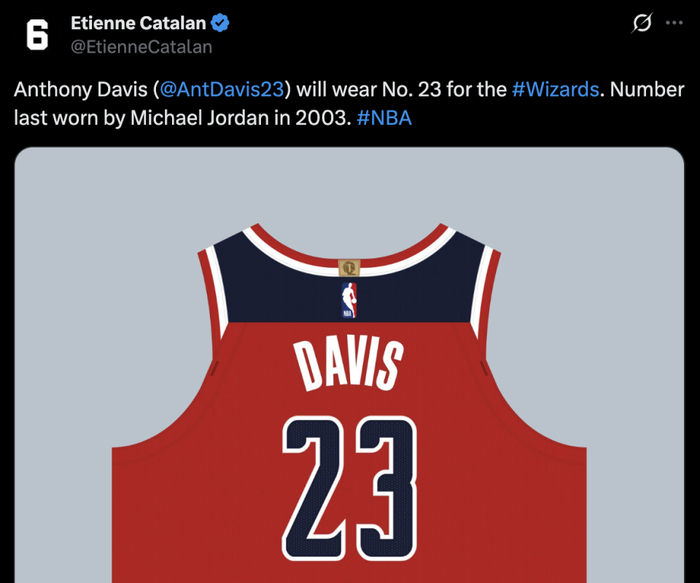
Task: Click the number 23 on the jersey
Action: pyautogui.click(x=350, y=488)
